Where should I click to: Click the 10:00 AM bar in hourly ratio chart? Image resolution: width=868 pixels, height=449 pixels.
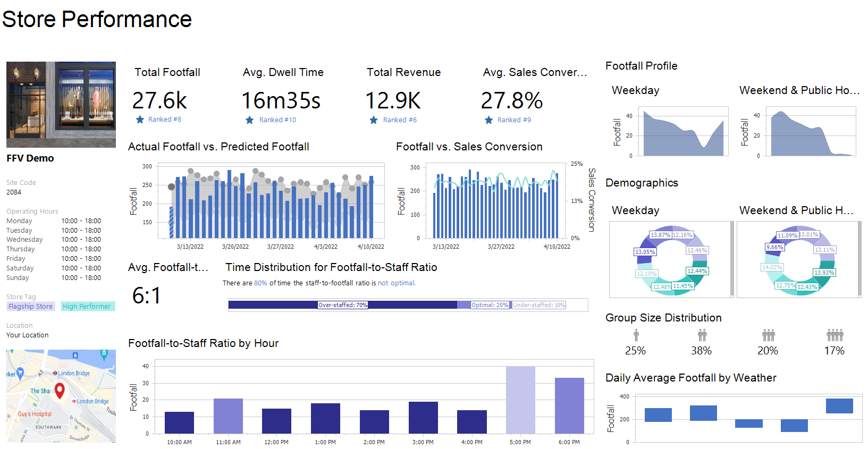tap(179, 423)
